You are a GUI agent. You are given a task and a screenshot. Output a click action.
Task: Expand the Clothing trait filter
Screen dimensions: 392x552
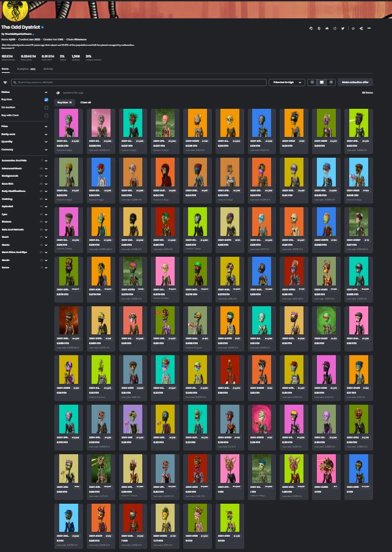pyautogui.click(x=24, y=199)
